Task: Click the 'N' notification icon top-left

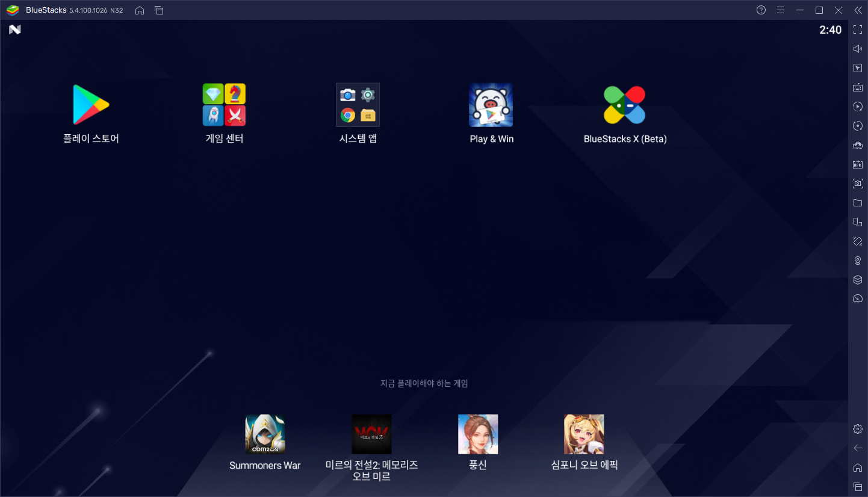Action: [x=15, y=29]
